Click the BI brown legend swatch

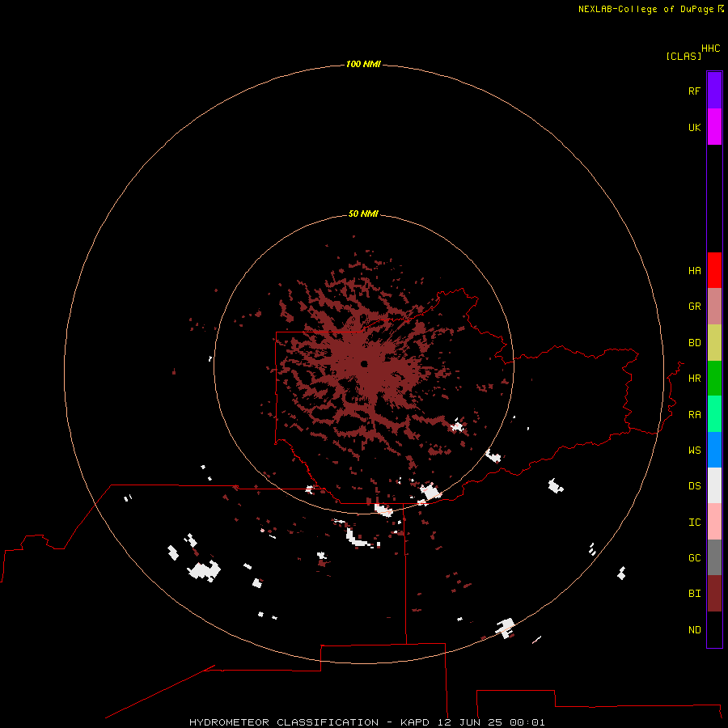click(714, 594)
